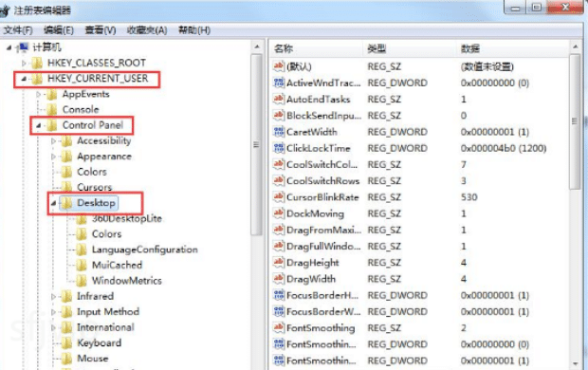Expand the Accessibility key
Image resolution: width=588 pixels, height=370 pixels.
click(x=53, y=141)
